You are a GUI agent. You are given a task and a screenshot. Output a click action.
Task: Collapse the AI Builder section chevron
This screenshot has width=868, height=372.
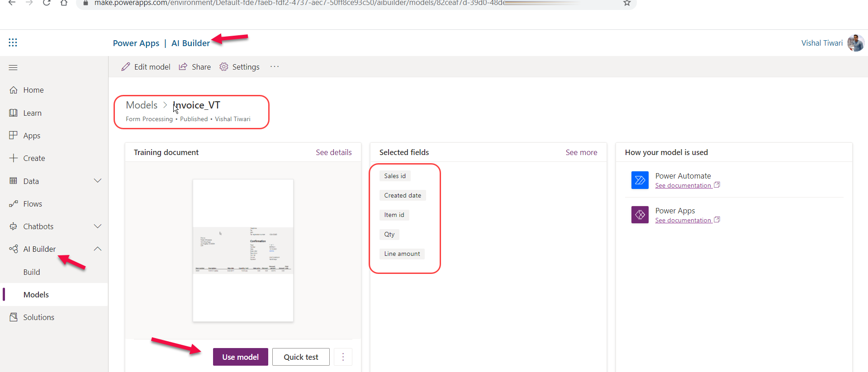click(x=98, y=249)
